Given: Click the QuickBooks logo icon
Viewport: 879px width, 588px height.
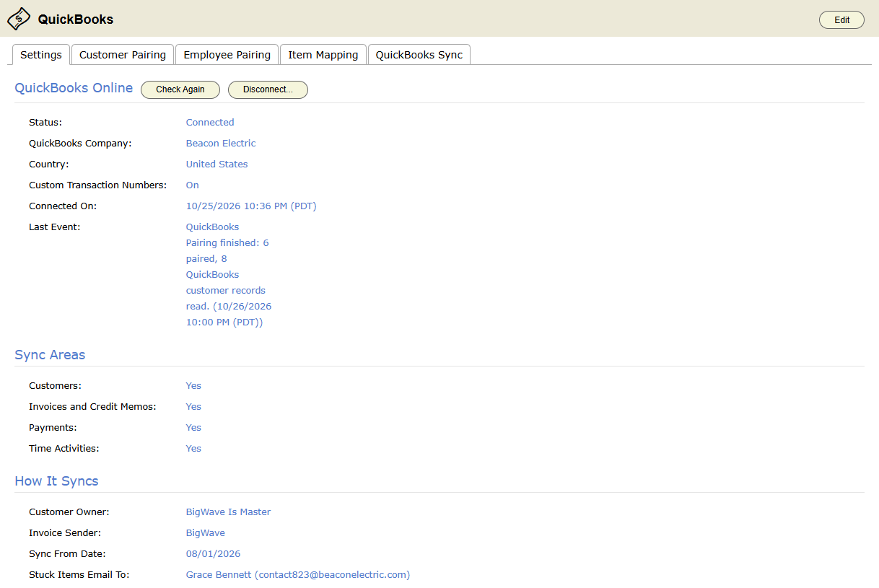Looking at the screenshot, I should 19,19.
